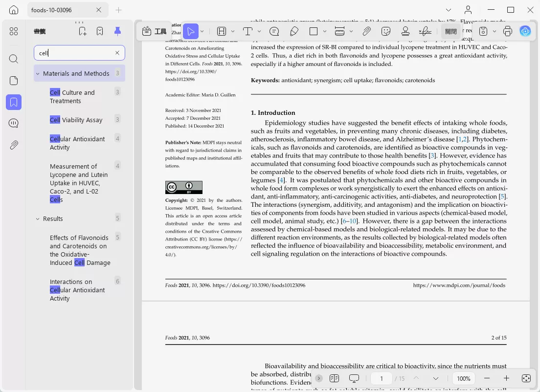Viewport: 540px width, 392px height.
Task: Start slideshow presentation mode
Action: coord(354,378)
